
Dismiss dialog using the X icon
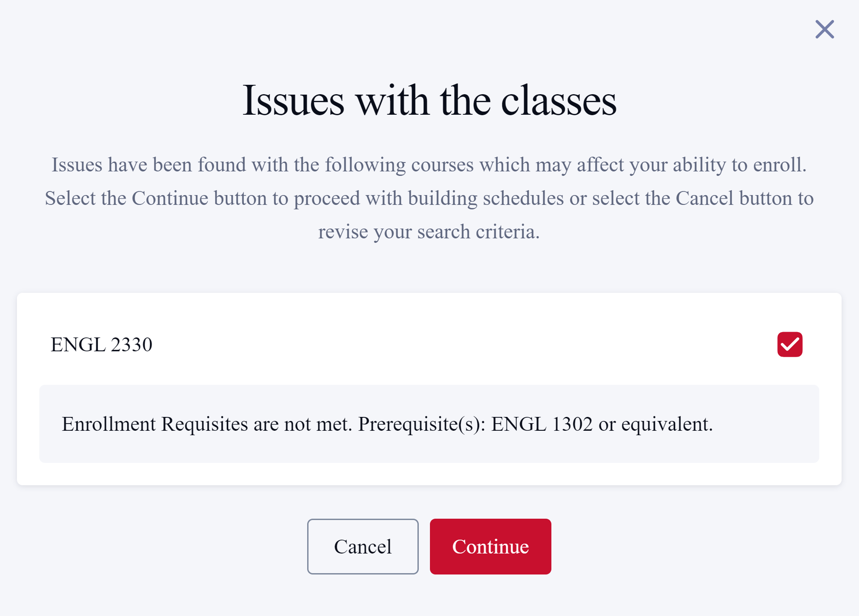click(824, 29)
